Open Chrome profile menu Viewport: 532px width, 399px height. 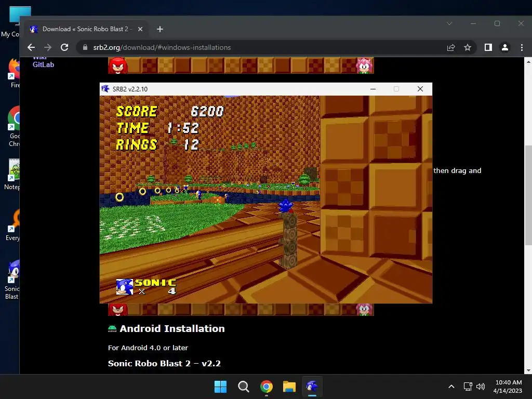tap(505, 47)
